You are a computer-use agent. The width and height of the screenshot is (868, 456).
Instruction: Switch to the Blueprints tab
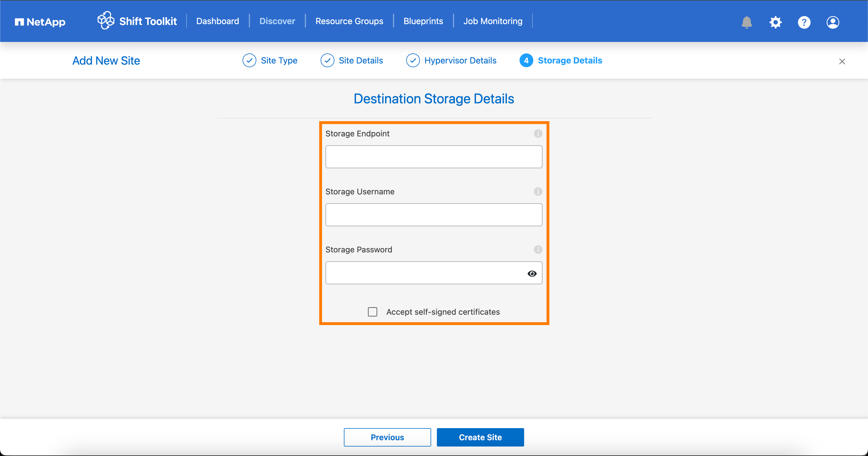click(x=423, y=21)
